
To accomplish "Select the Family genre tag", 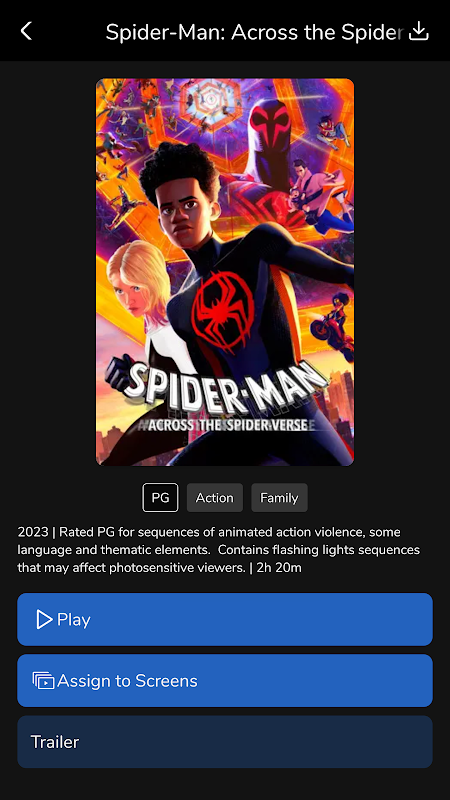I will coord(279,497).
